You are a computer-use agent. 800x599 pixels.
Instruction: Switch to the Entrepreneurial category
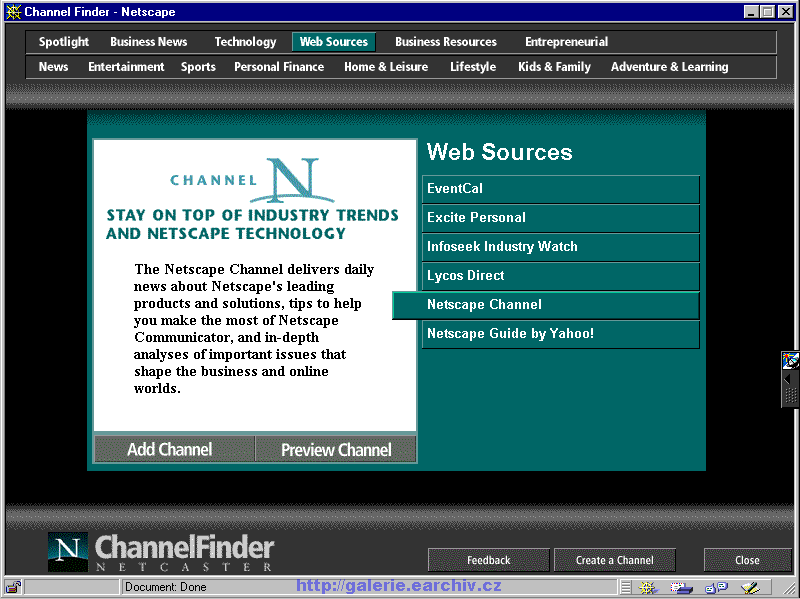pyautogui.click(x=566, y=42)
